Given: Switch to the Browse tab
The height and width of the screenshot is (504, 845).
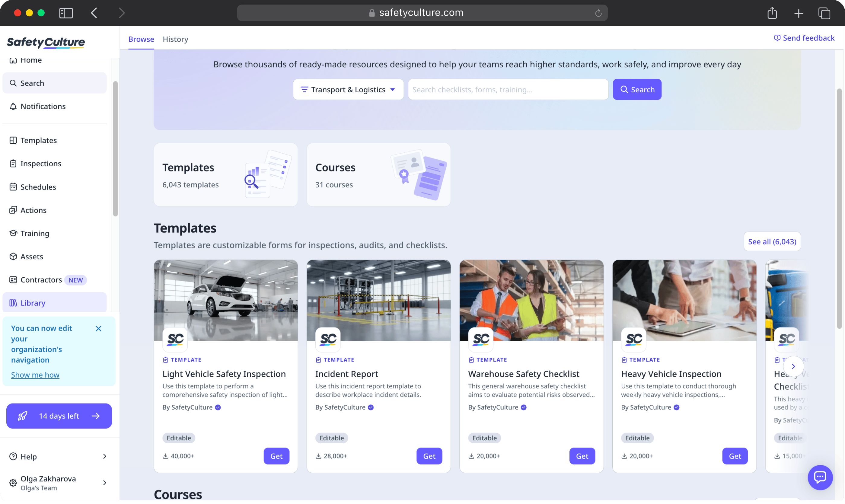Looking at the screenshot, I should 141,39.
